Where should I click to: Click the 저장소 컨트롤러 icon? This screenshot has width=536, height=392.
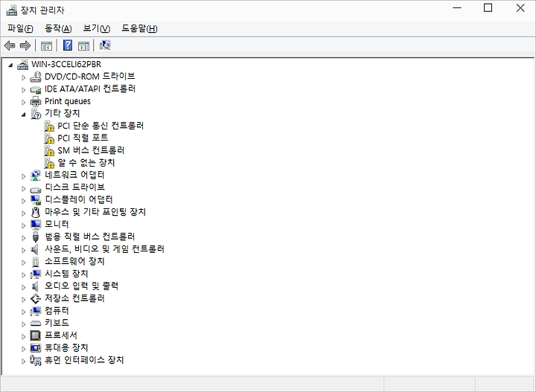pos(36,299)
